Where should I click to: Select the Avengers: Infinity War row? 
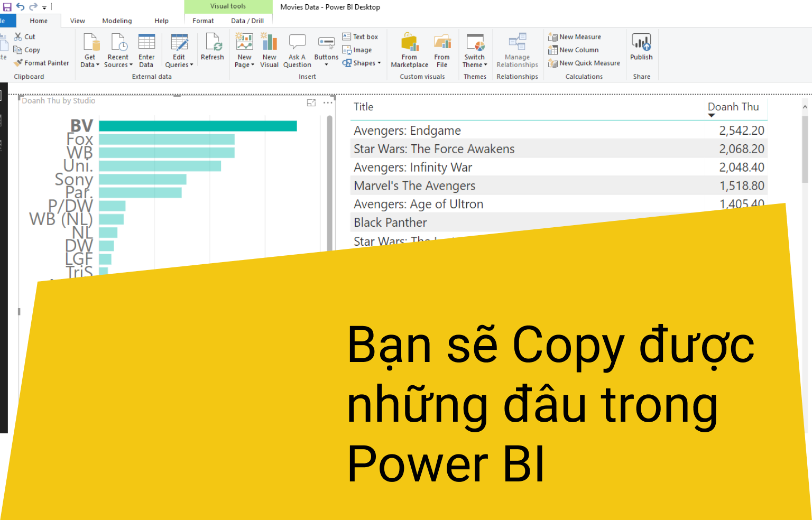tap(559, 168)
